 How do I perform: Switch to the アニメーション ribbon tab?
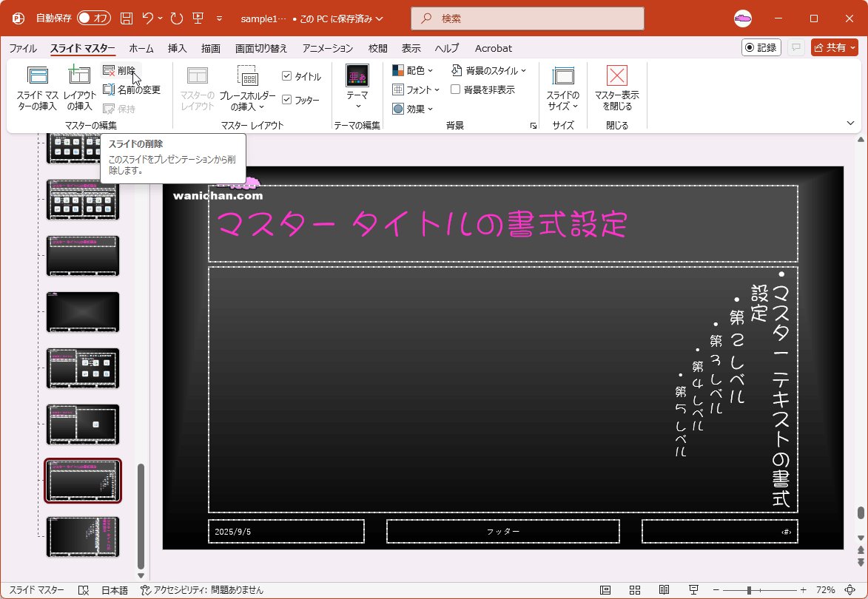click(326, 48)
